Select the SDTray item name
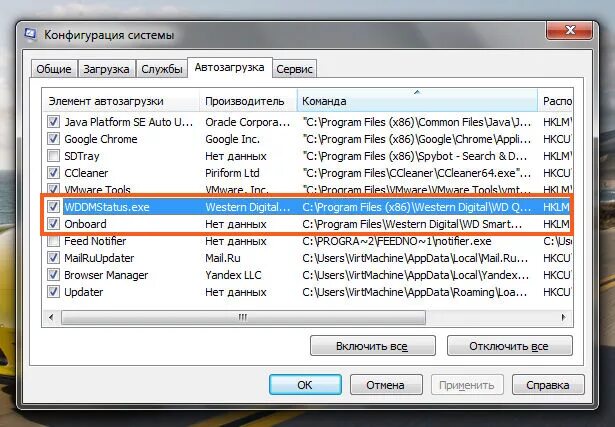 pos(82,156)
